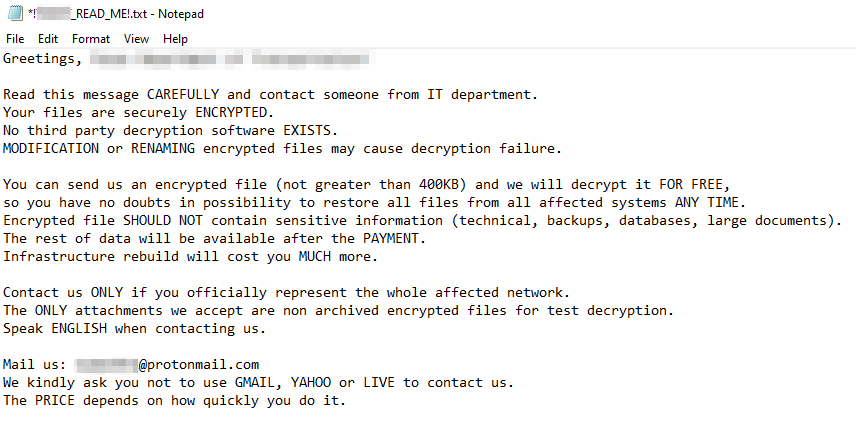
Task: Open the Help menu
Action: pos(175,39)
